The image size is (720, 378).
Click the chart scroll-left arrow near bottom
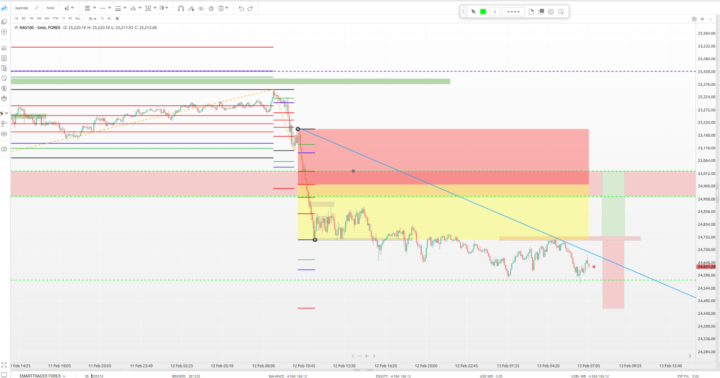click(353, 356)
